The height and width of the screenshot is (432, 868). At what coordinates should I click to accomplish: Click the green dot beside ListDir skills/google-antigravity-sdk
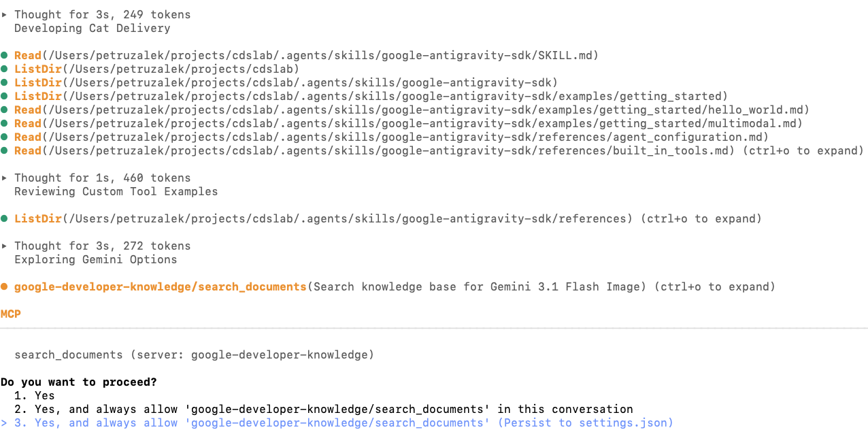4,82
